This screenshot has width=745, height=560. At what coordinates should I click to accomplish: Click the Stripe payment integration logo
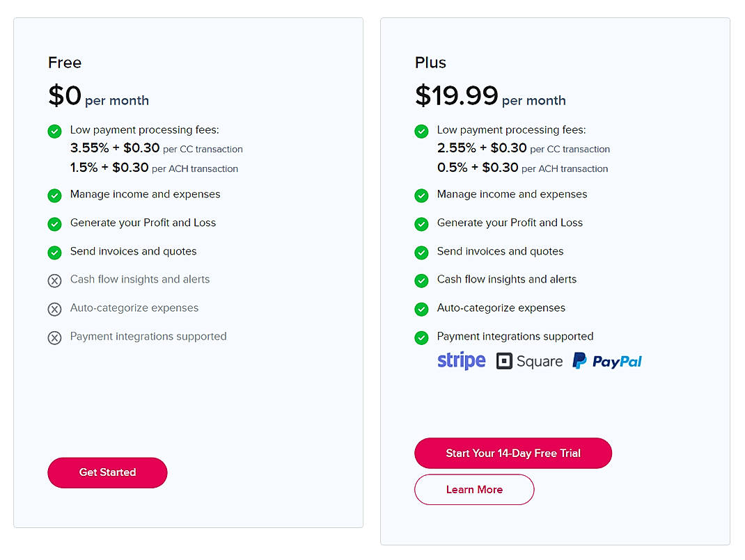click(x=461, y=360)
